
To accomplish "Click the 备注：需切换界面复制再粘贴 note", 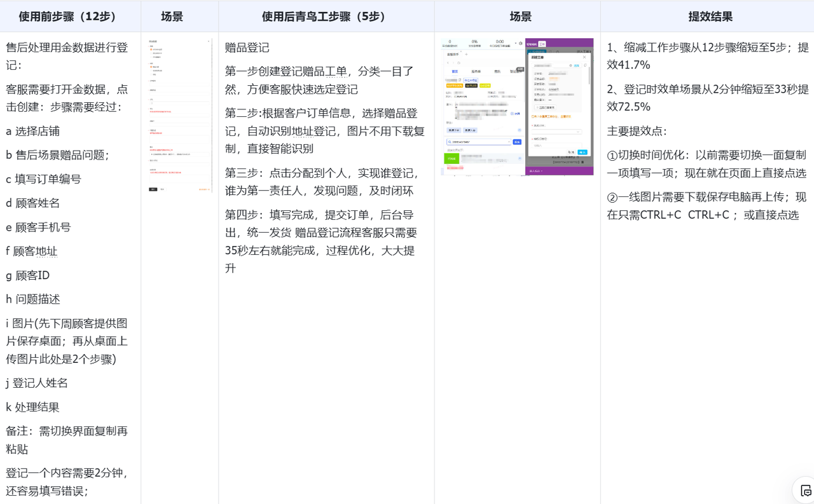I will point(67,440).
